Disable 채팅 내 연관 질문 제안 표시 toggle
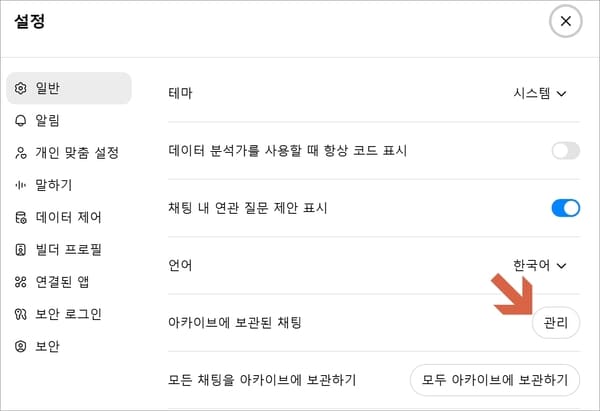Screen dimensions: 600x411 566,208
